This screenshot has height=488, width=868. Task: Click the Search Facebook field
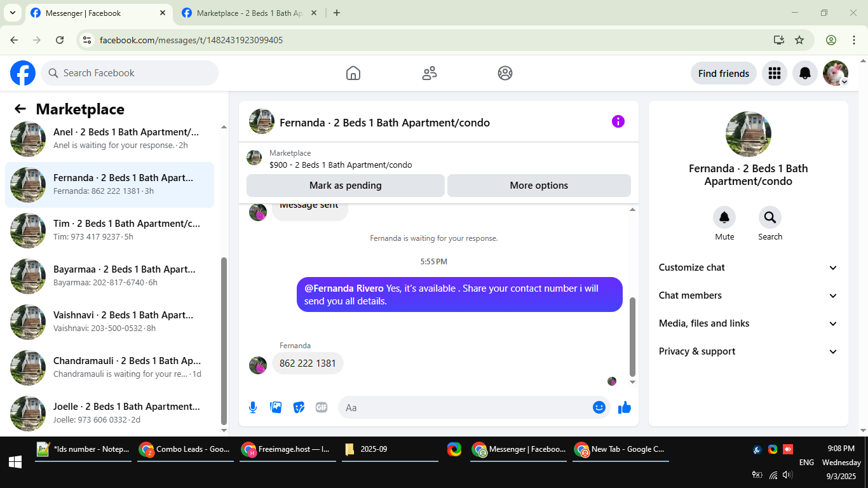pos(130,73)
